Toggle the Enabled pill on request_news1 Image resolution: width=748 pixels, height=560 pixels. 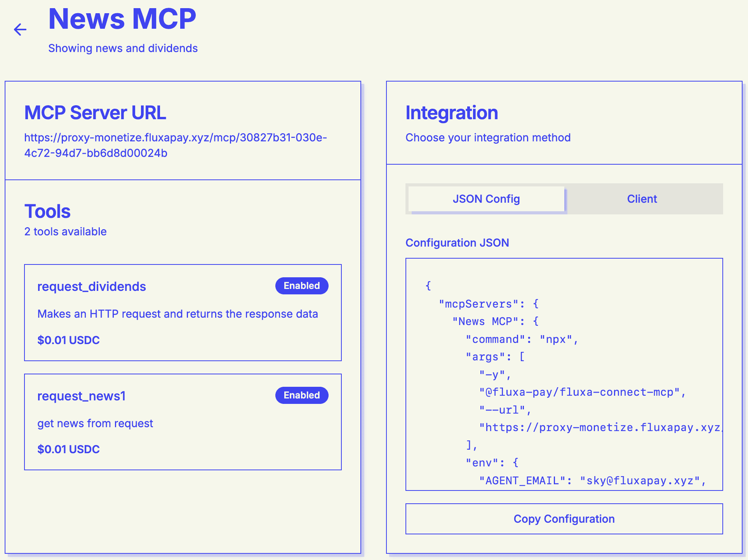(x=302, y=395)
